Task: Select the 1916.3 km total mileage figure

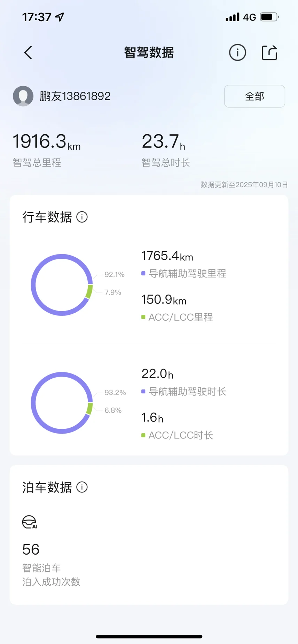Action: tap(47, 142)
